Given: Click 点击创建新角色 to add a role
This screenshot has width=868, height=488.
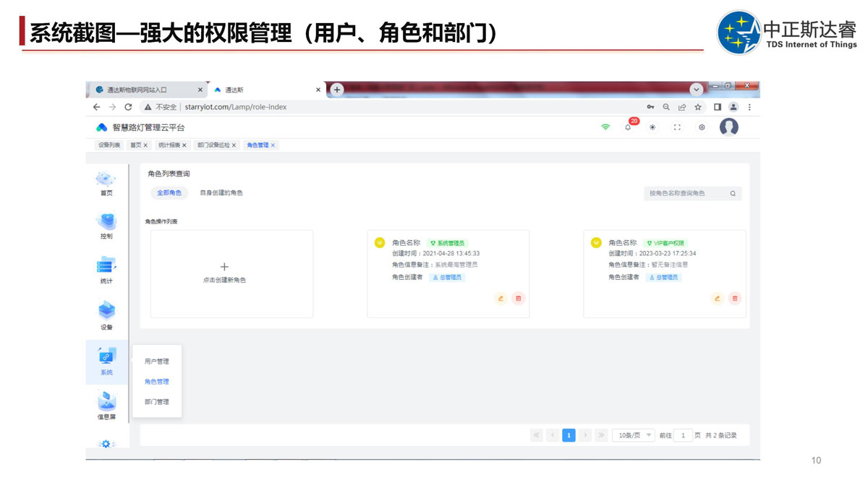Looking at the screenshot, I should [224, 273].
